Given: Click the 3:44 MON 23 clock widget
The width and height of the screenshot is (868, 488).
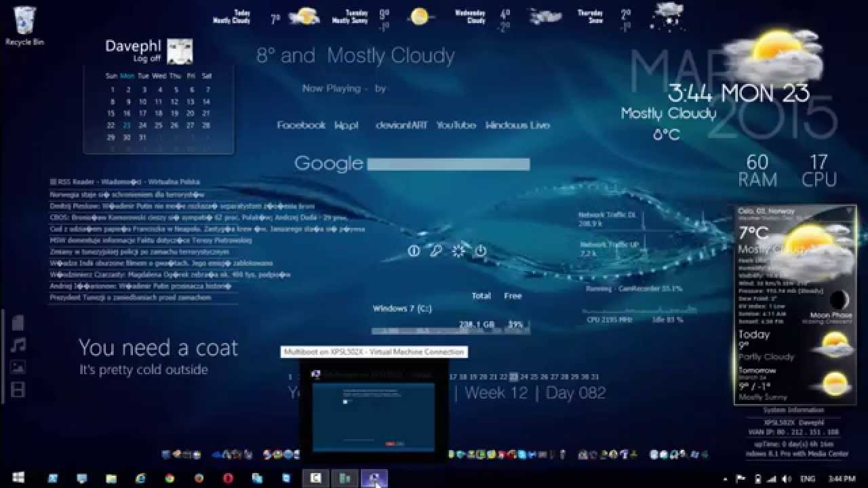Looking at the screenshot, I should click(738, 93).
